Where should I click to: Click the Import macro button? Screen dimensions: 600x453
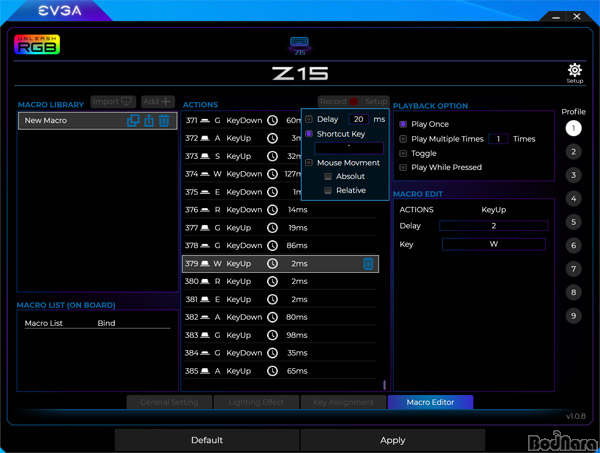click(113, 101)
